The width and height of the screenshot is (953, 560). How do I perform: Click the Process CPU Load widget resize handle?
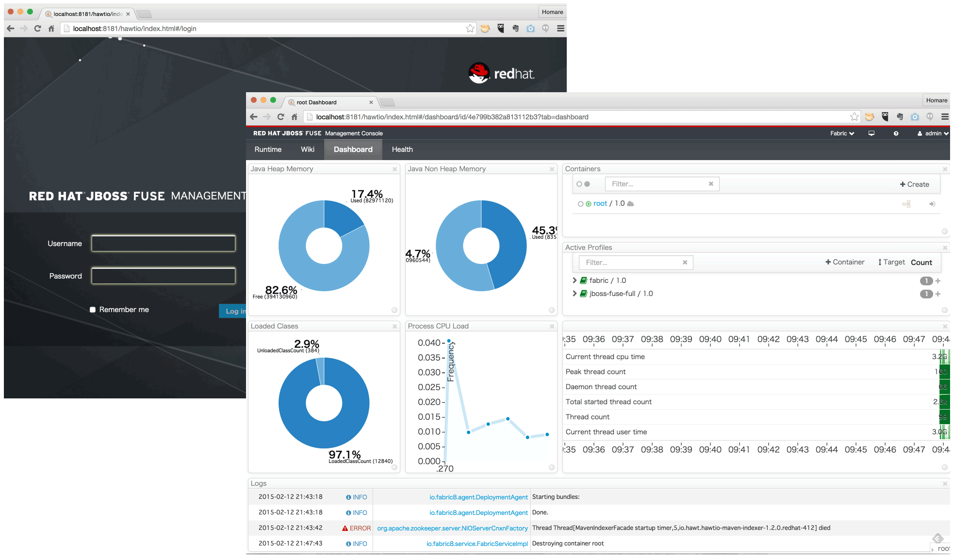(x=552, y=467)
